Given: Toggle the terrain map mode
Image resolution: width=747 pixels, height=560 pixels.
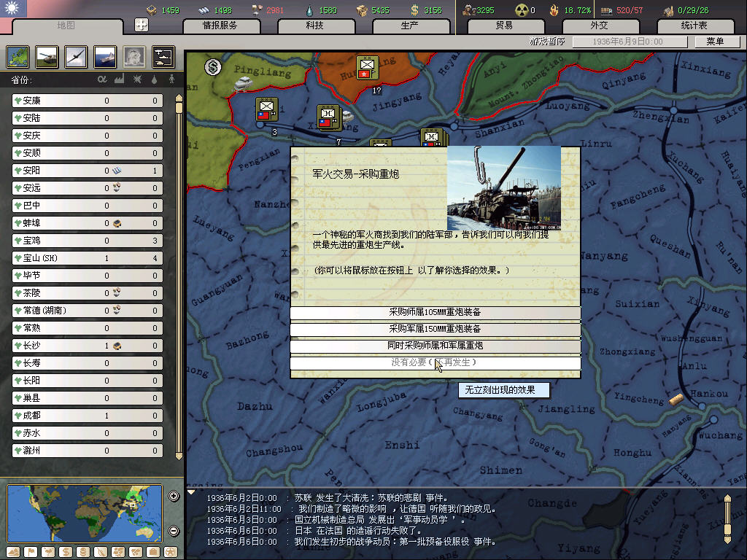Looking at the screenshot, I should pos(13,551).
